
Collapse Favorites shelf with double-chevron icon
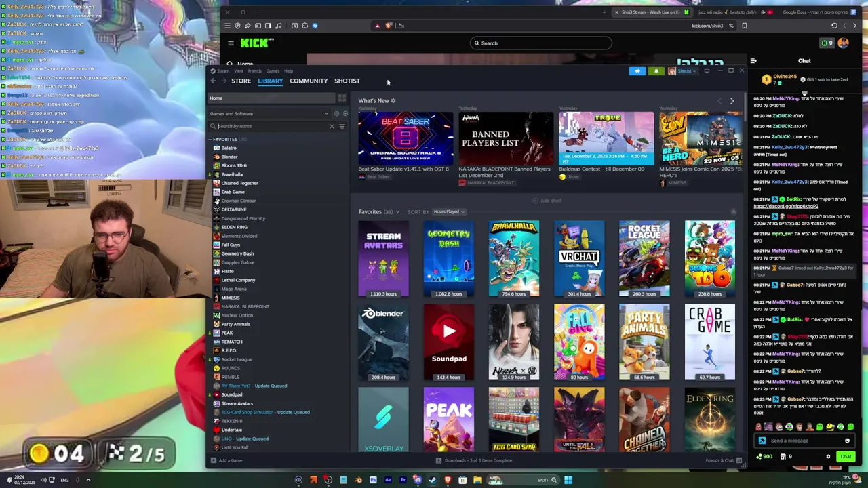click(x=733, y=212)
